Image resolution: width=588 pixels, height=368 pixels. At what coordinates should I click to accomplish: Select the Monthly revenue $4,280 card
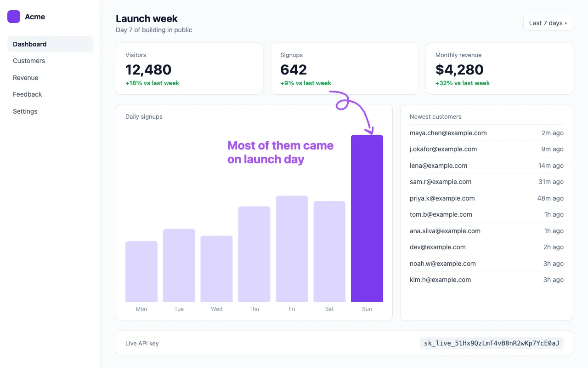[x=499, y=69]
